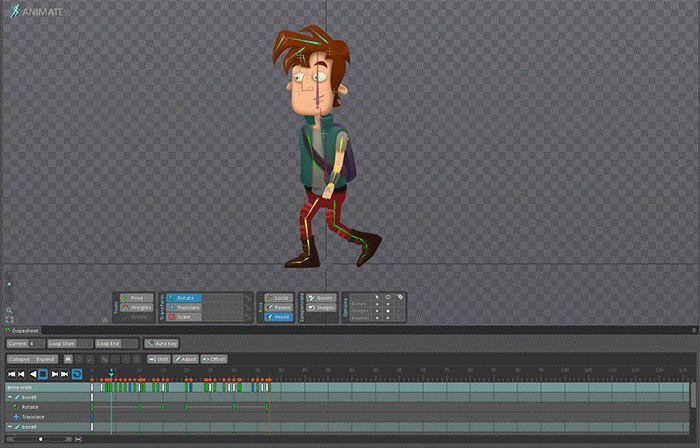The image size is (700, 448).
Task: Collapse the bone9 timeline row
Action: 10,427
